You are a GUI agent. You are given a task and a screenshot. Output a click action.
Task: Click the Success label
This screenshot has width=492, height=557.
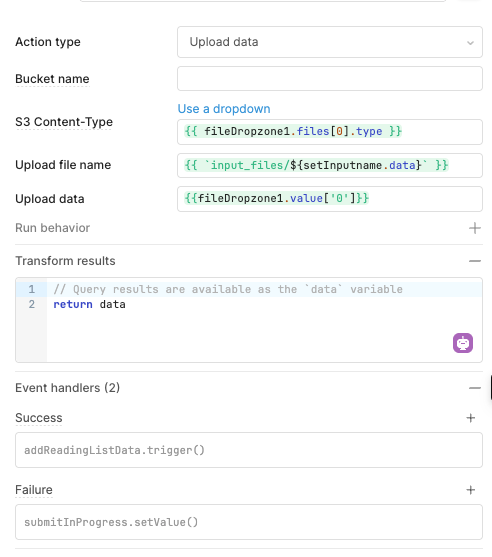pyautogui.click(x=39, y=418)
